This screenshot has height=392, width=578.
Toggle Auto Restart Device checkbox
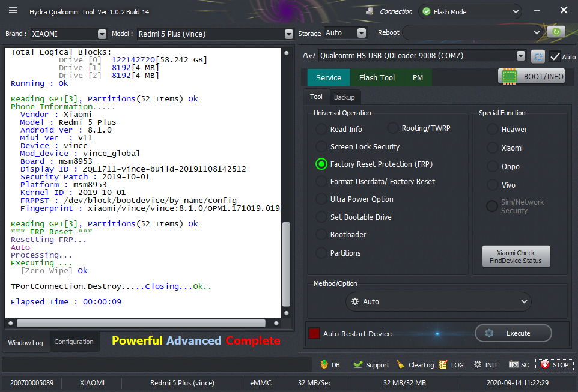coord(314,333)
